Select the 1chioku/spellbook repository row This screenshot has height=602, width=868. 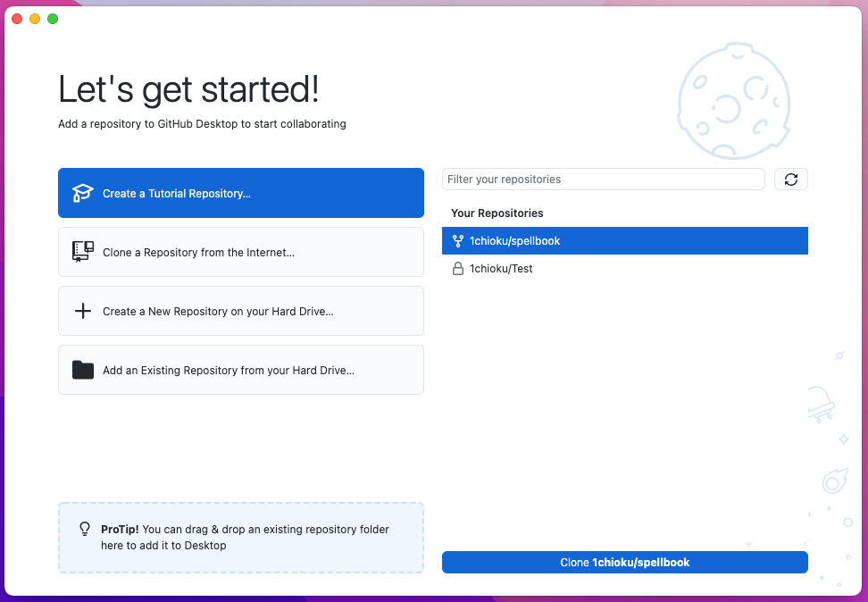[624, 241]
